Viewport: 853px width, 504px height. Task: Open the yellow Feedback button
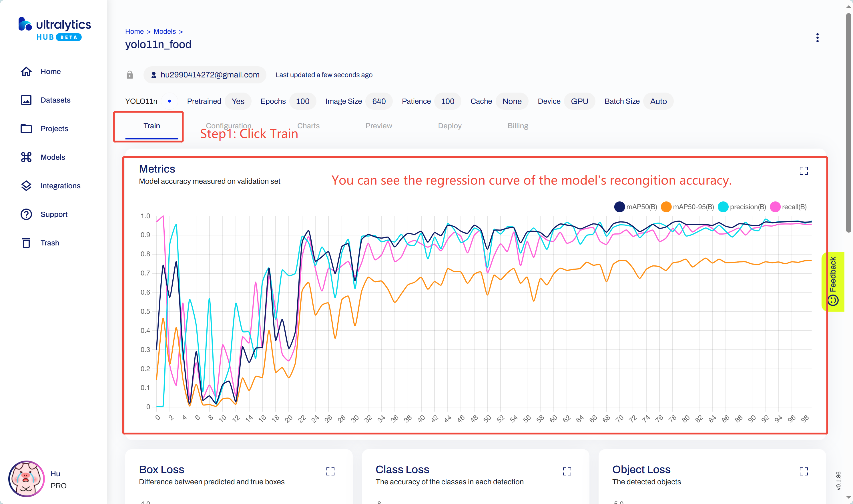click(x=833, y=281)
